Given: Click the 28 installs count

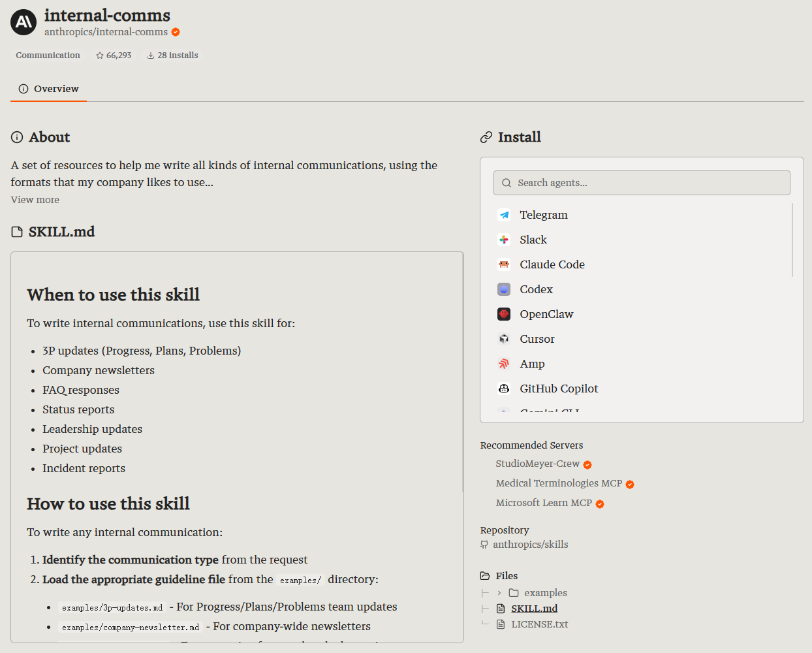Looking at the screenshot, I should [x=178, y=56].
